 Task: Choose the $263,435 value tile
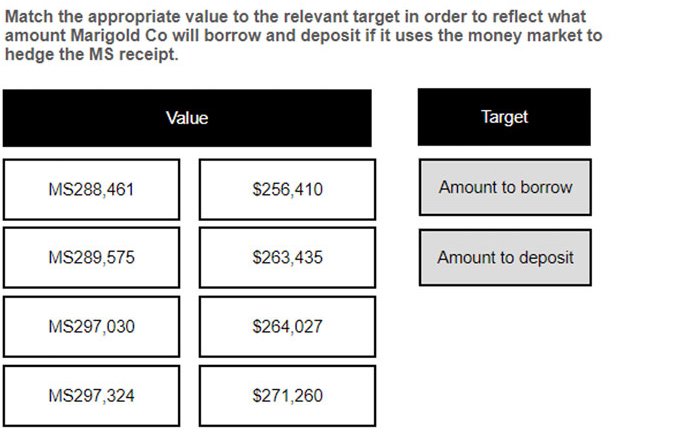point(287,258)
